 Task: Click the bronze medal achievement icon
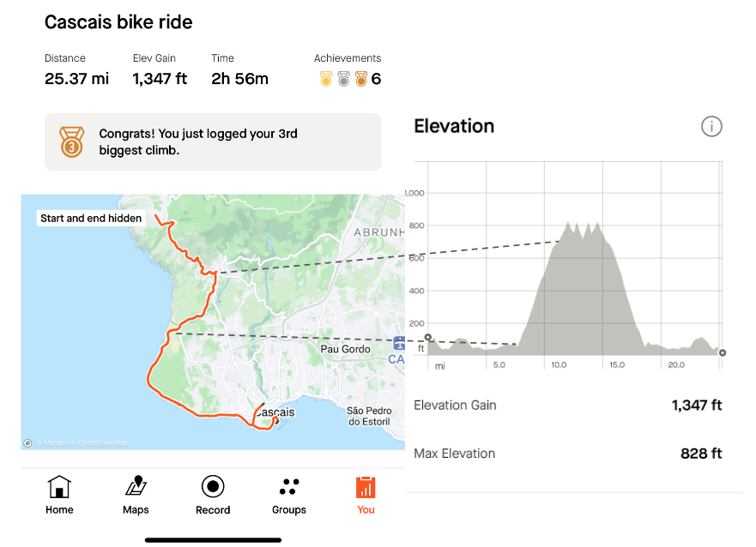(361, 79)
